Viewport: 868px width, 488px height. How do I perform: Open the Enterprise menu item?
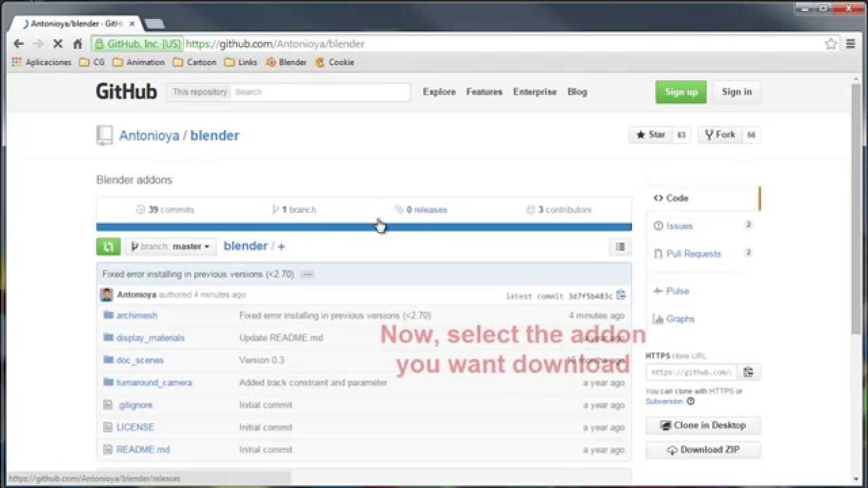tap(535, 91)
